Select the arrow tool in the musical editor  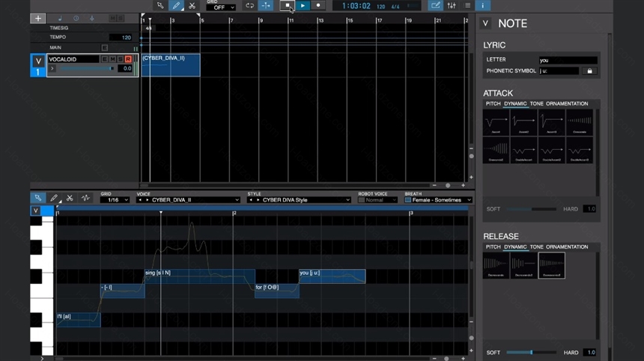[37, 198]
